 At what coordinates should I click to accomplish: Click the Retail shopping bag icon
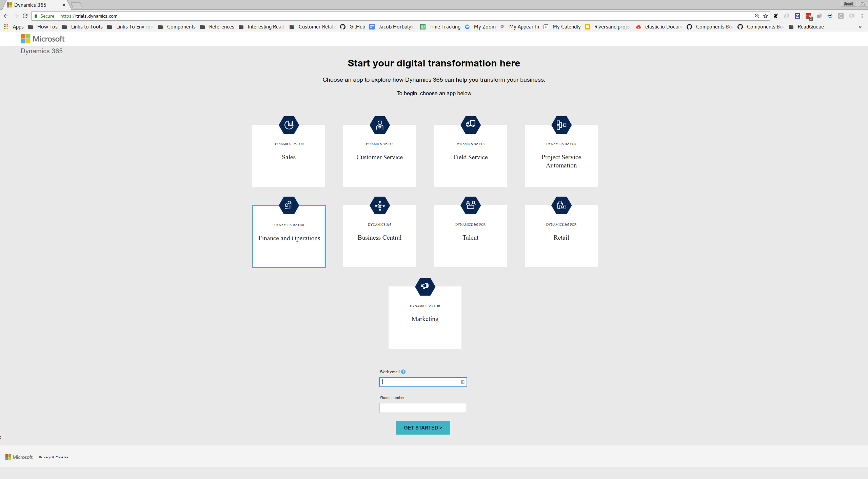[561, 205]
